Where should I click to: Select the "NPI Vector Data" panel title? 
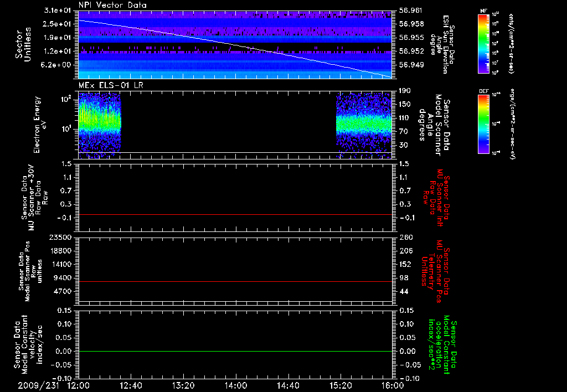112,5
